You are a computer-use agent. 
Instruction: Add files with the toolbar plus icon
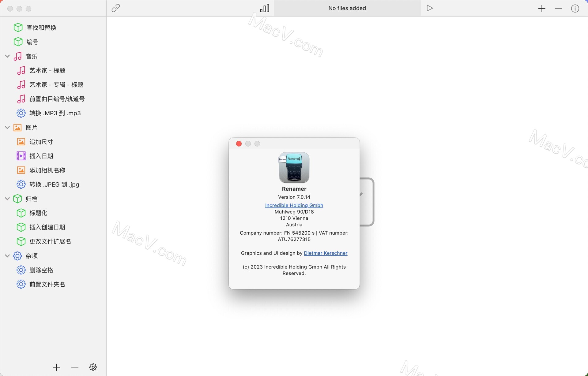pyautogui.click(x=542, y=9)
